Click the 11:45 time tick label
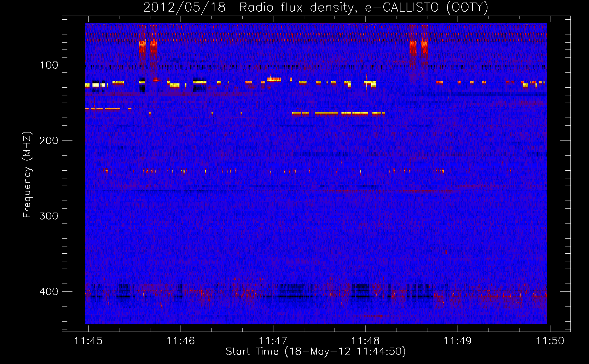 click(88, 341)
